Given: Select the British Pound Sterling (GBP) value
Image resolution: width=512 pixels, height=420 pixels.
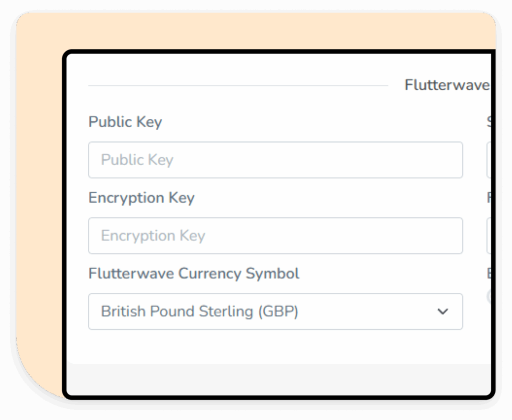Looking at the screenshot, I should click(x=199, y=311).
